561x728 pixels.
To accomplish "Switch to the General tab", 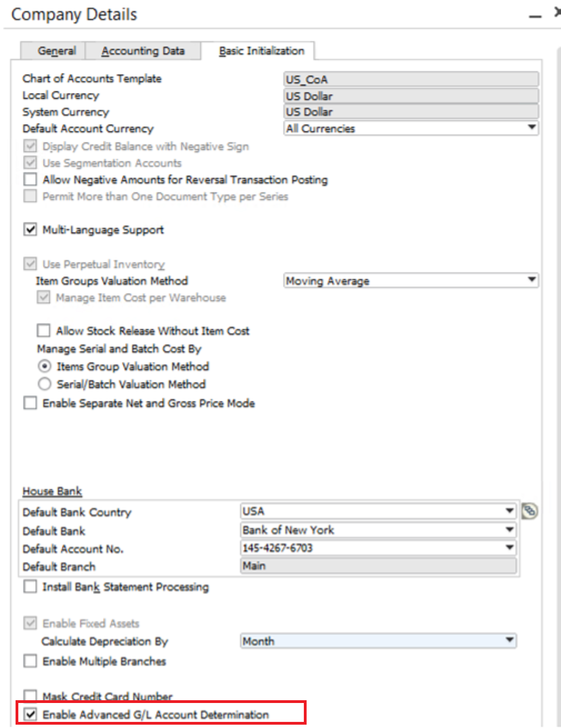I will pos(57,51).
